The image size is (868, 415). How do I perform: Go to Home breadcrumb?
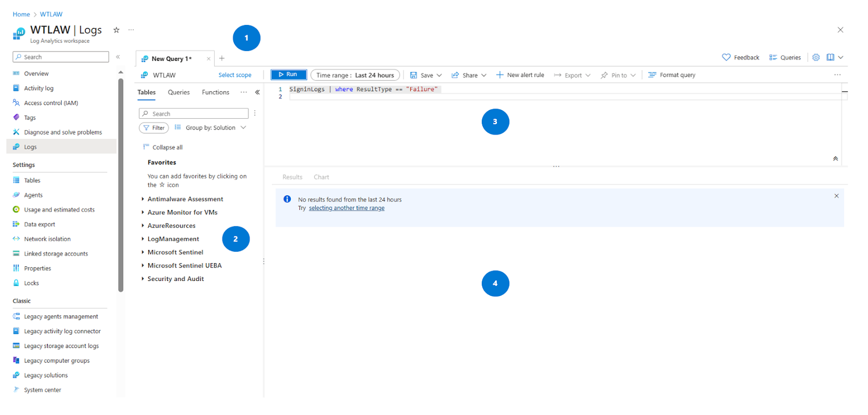coord(21,15)
